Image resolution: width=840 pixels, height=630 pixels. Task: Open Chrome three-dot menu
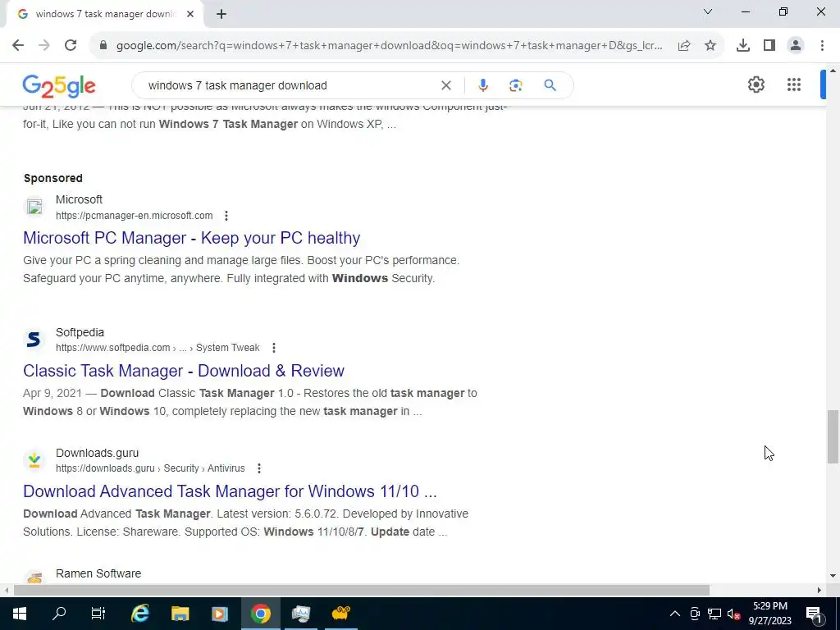point(822,46)
